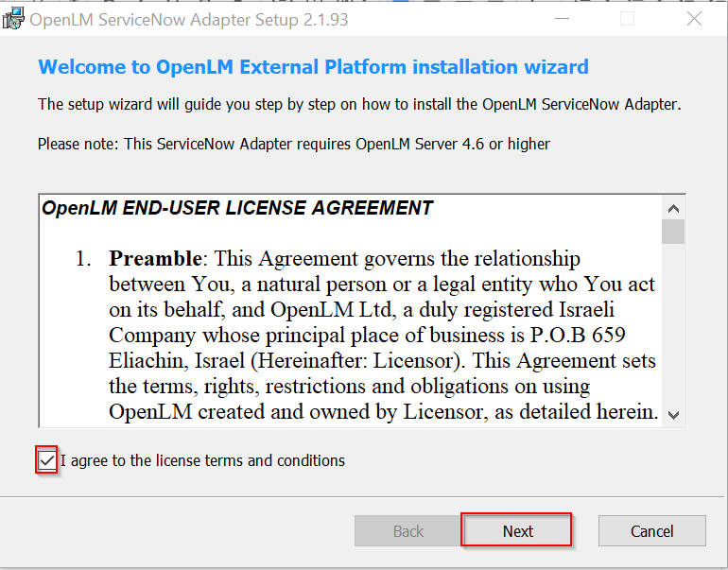Click the 'setup wizard will guide you' description
The image size is (728, 570).
[x=359, y=104]
